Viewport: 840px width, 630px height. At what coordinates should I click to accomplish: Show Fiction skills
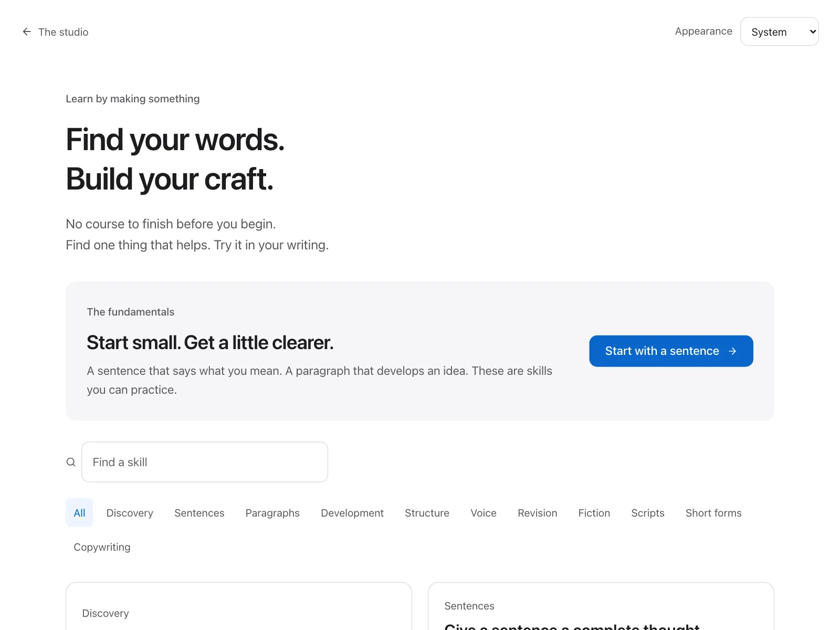point(594,513)
